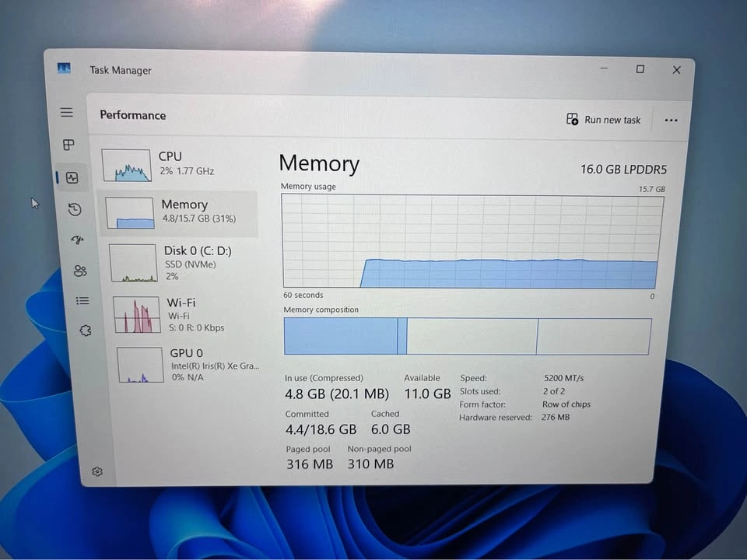747x560 pixels.
Task: Click the 15.7 GB graph maximum label
Action: pos(652,190)
